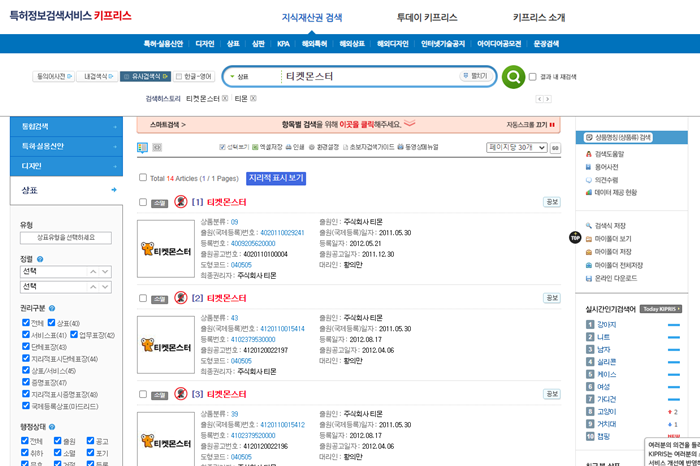Viewport: 700px width, 466px height.
Task: Click 마이폴더 전체저장
Action: click(614, 265)
